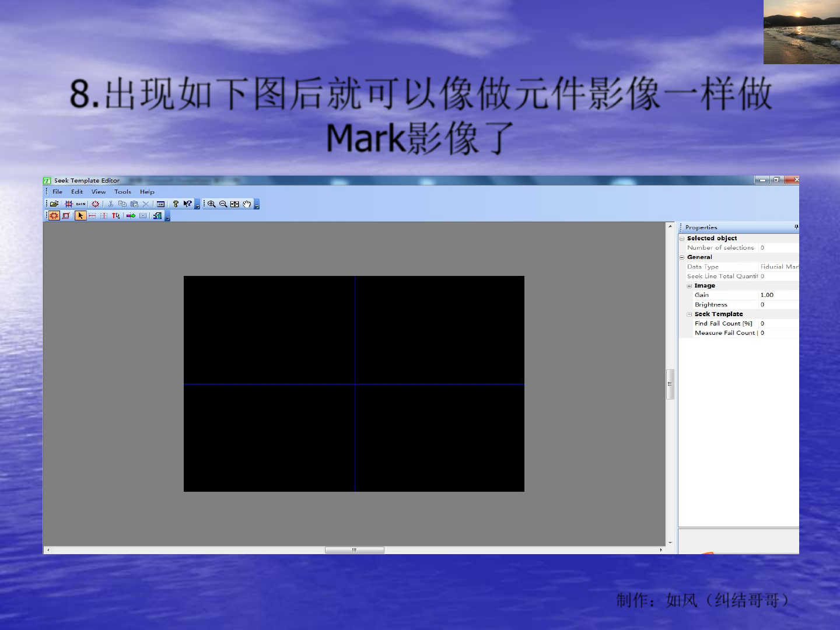Open standard toolbar options dropdown arrow
Image resolution: width=840 pixels, height=630 pixels.
[197, 204]
